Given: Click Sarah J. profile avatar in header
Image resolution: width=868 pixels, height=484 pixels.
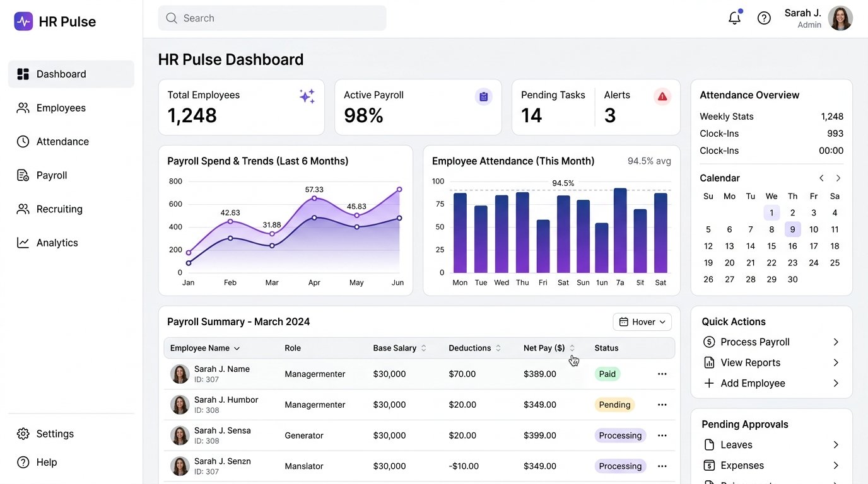Looking at the screenshot, I should pyautogui.click(x=840, y=18).
